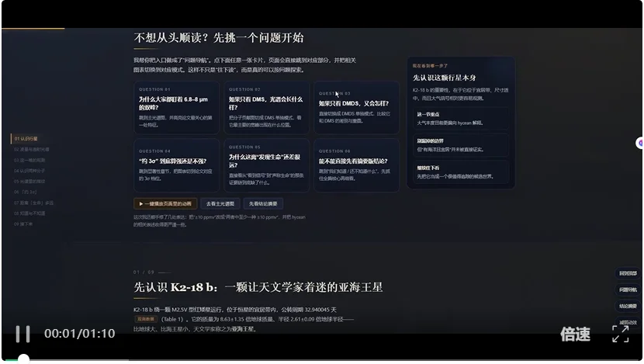
Task: Pause the video with the pause icon
Action: pyautogui.click(x=23, y=334)
